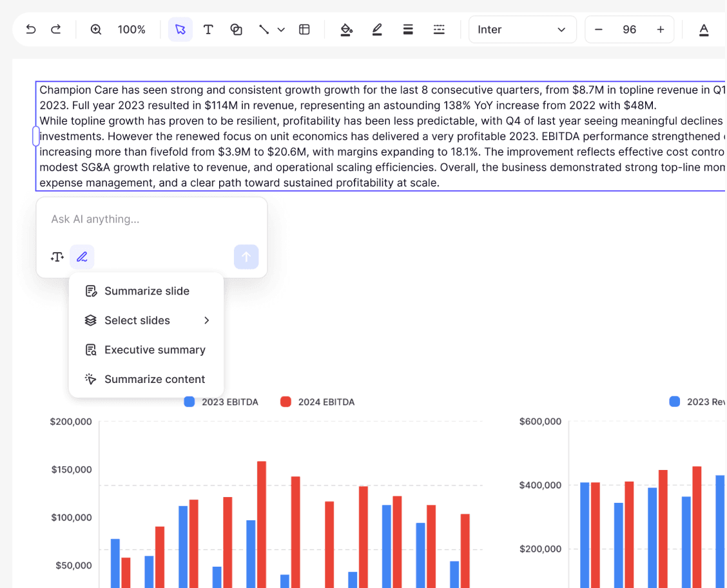This screenshot has width=727, height=588.
Task: Open the border pen color tool
Action: click(377, 30)
